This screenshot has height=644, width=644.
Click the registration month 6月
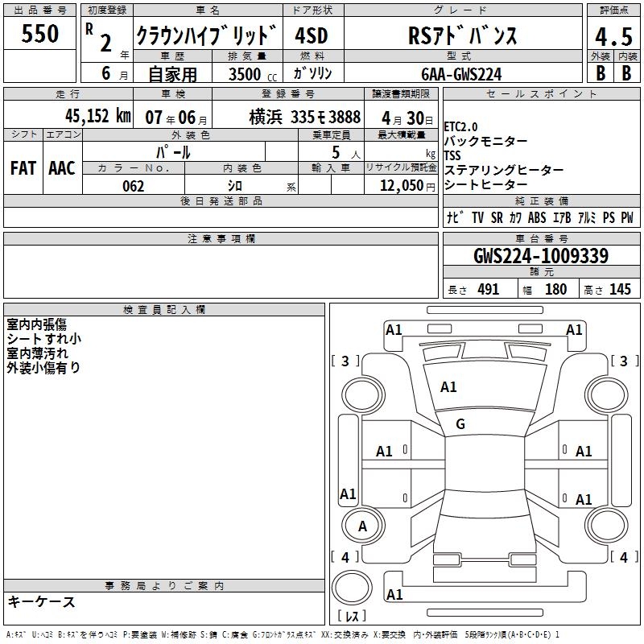click(x=114, y=73)
